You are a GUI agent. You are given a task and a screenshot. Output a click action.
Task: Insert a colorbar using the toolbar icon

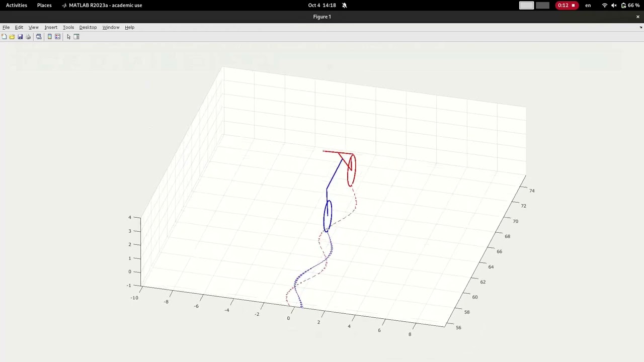[x=49, y=37]
